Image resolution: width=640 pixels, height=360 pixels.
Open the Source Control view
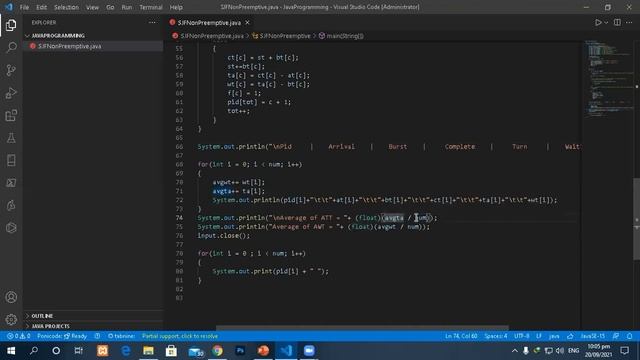point(11,70)
